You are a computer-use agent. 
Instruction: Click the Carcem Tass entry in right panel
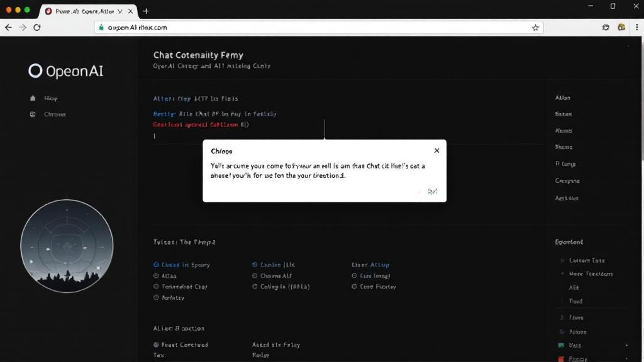(587, 261)
